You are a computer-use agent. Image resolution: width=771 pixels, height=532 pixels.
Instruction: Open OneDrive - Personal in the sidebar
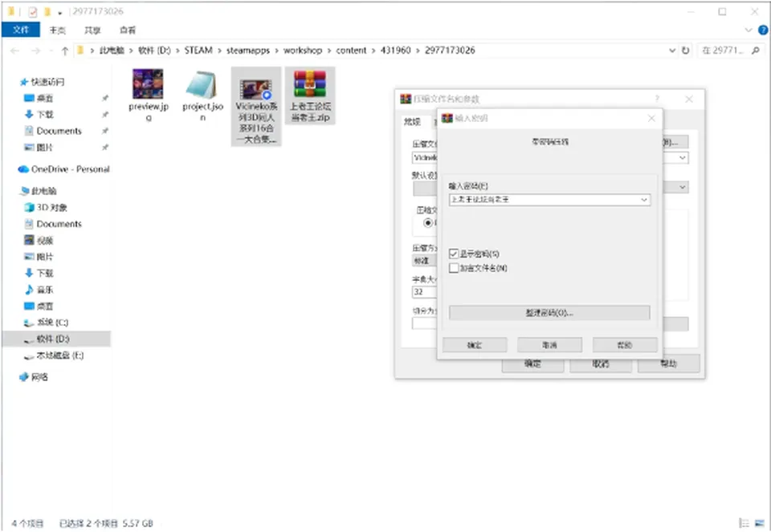click(x=64, y=169)
